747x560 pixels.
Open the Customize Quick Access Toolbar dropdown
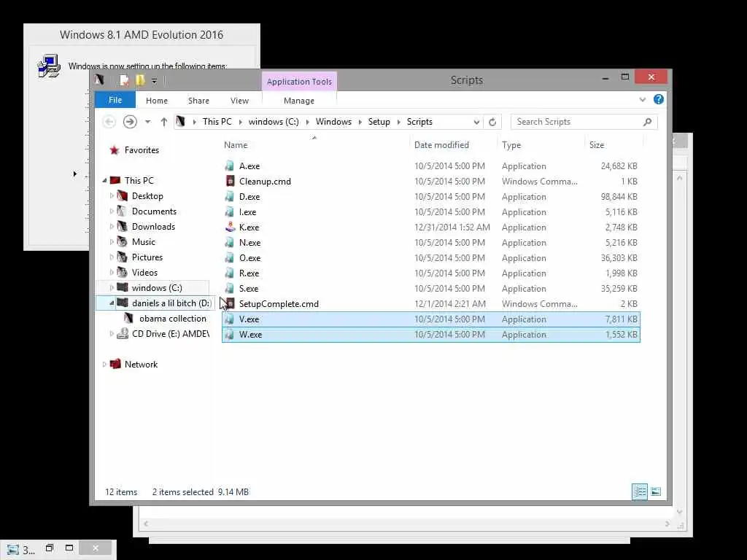(x=155, y=81)
